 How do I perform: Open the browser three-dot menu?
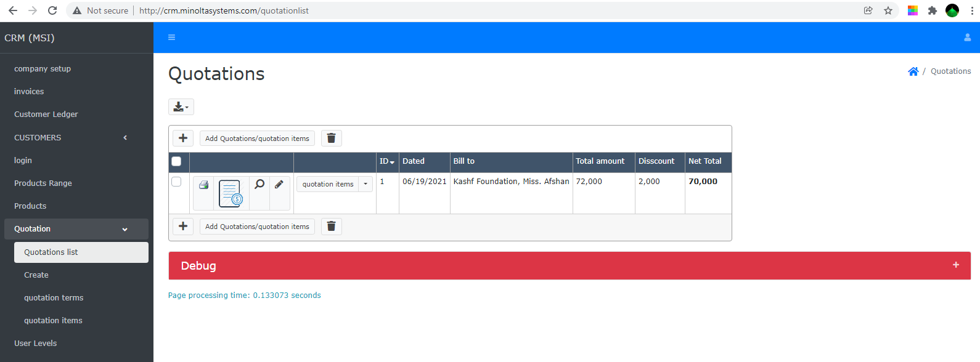pos(972,10)
